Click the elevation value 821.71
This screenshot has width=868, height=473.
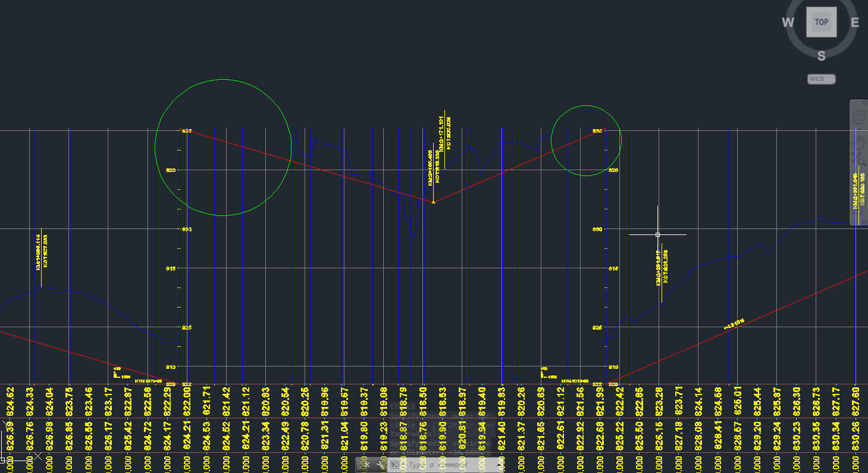[x=206, y=400]
